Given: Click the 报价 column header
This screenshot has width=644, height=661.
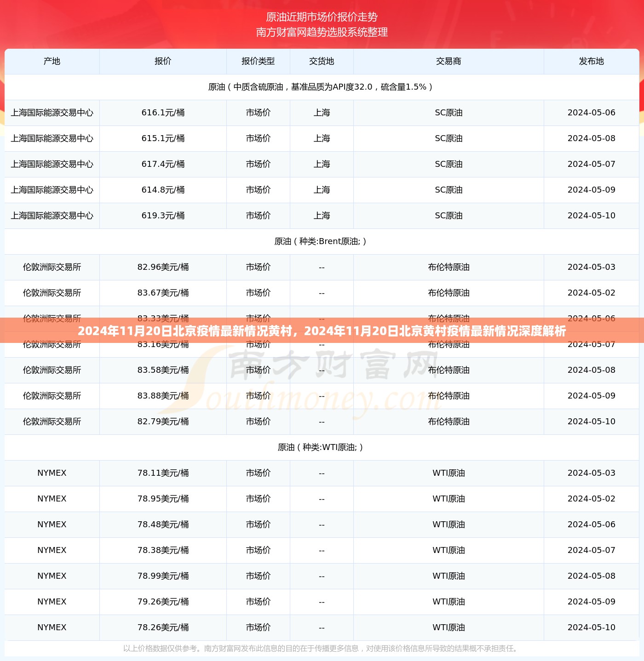Looking at the screenshot, I should [x=163, y=61].
